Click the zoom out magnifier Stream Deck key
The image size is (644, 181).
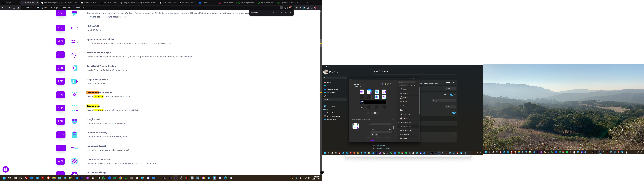(377, 92)
